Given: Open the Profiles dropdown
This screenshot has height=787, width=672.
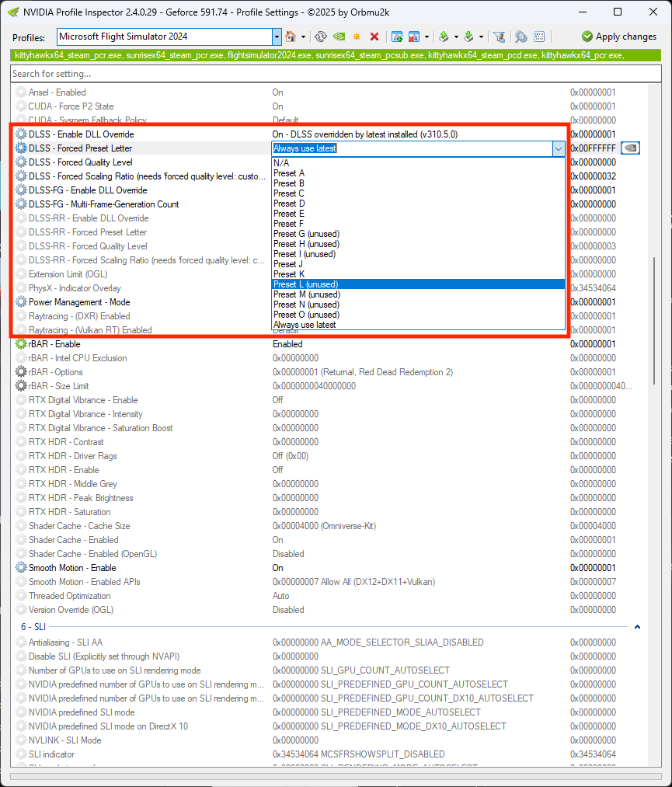Looking at the screenshot, I should (277, 36).
